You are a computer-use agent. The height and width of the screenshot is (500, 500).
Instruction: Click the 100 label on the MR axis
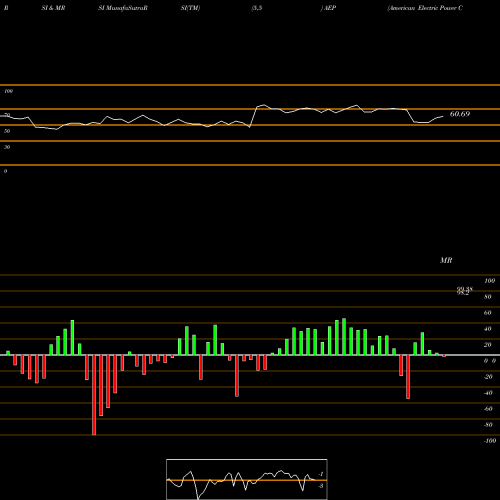click(490, 281)
